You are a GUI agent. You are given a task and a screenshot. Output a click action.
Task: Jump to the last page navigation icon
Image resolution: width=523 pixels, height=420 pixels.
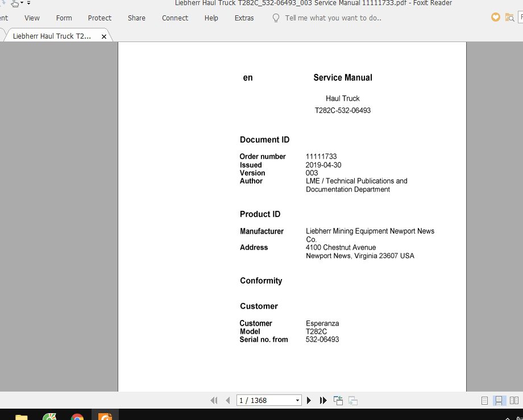[x=323, y=400]
